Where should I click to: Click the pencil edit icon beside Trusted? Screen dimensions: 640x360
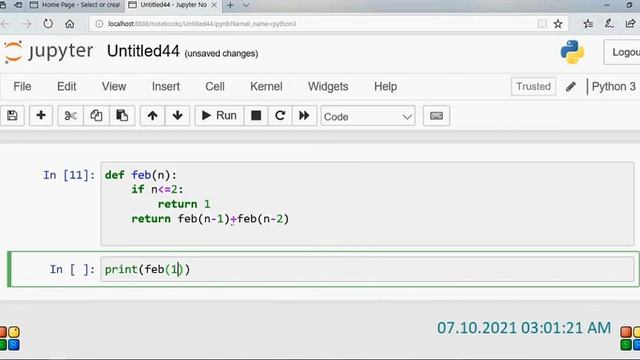click(x=571, y=87)
